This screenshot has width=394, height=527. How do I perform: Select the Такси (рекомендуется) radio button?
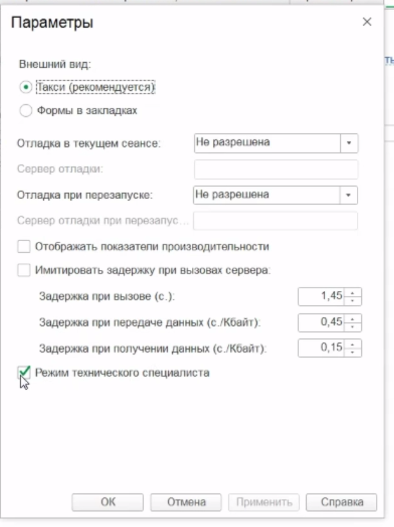click(26, 87)
